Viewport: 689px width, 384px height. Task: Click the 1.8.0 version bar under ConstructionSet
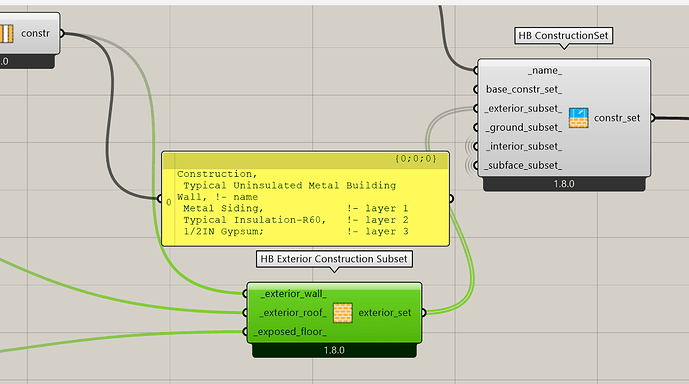564,184
